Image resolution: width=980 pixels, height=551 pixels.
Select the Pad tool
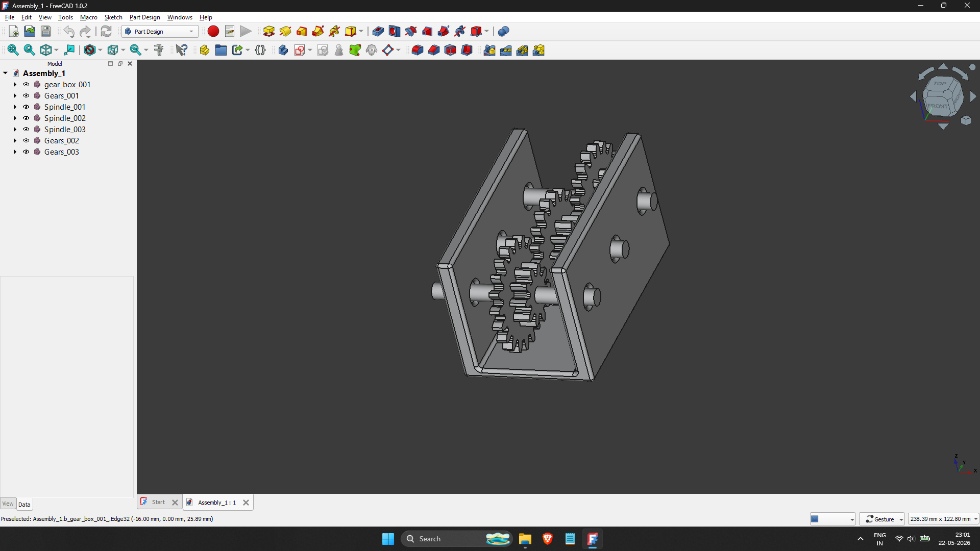[x=269, y=32]
